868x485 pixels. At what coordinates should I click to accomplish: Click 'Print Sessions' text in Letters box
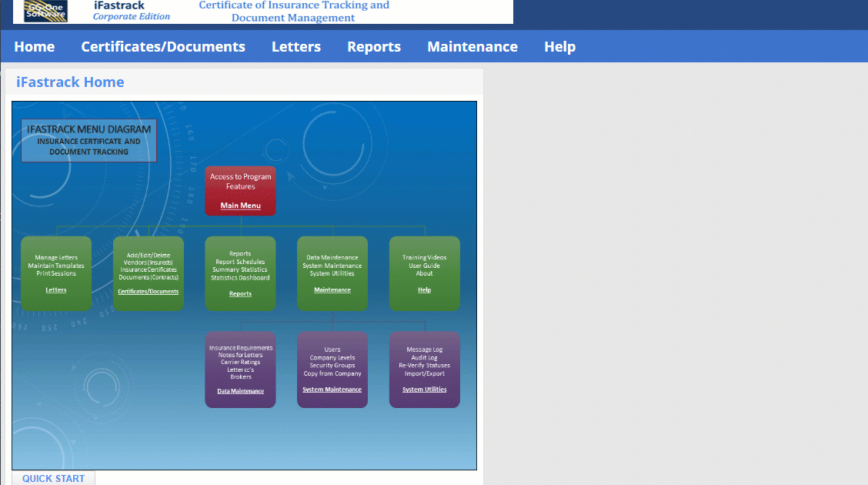(x=56, y=273)
